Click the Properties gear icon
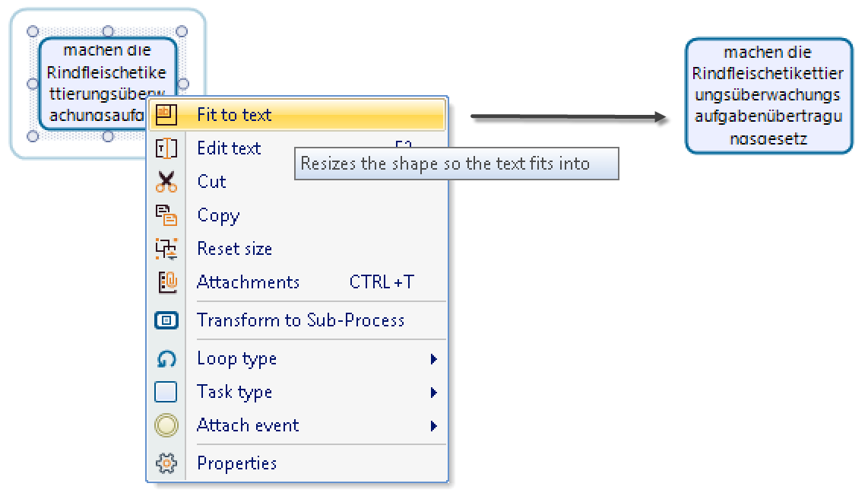 pyautogui.click(x=166, y=463)
